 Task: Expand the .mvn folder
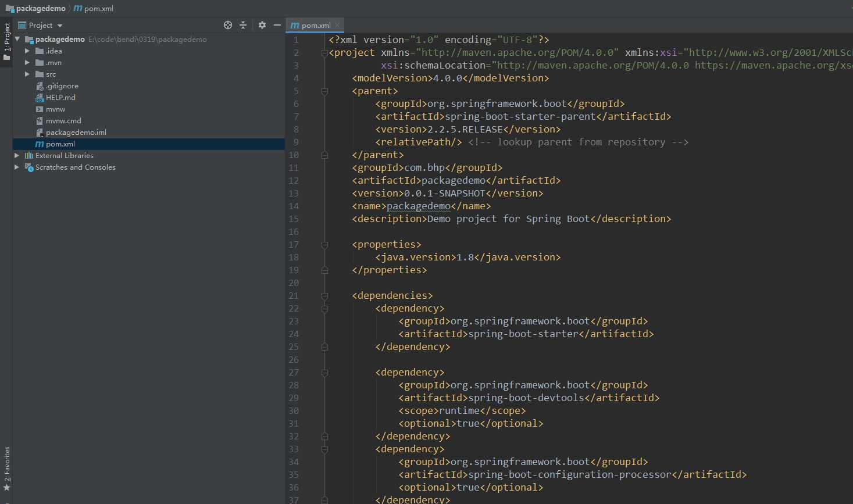coord(27,62)
